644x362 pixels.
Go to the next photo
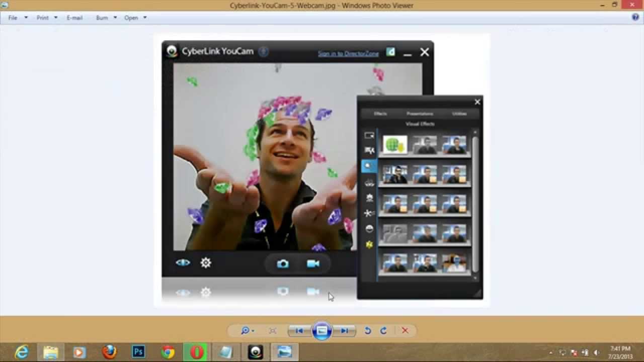pos(345,331)
